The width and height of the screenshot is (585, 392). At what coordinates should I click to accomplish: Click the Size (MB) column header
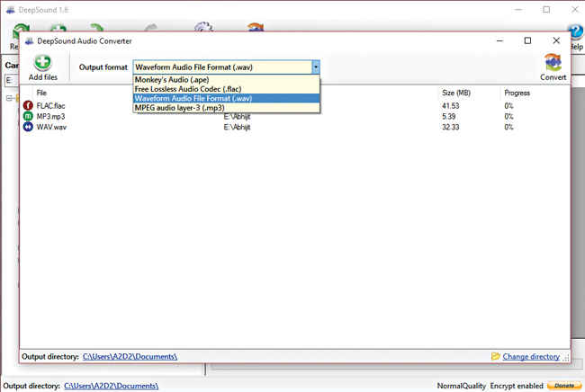point(456,93)
